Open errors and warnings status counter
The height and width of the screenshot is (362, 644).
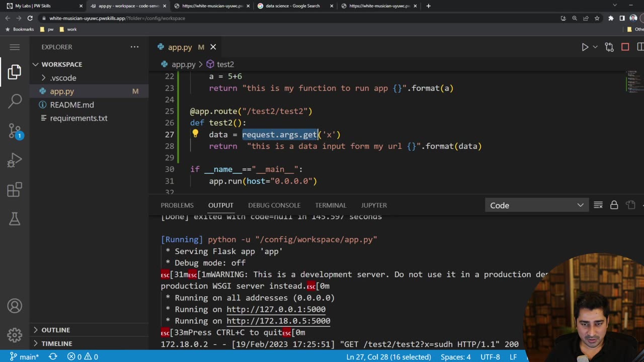coord(82,356)
